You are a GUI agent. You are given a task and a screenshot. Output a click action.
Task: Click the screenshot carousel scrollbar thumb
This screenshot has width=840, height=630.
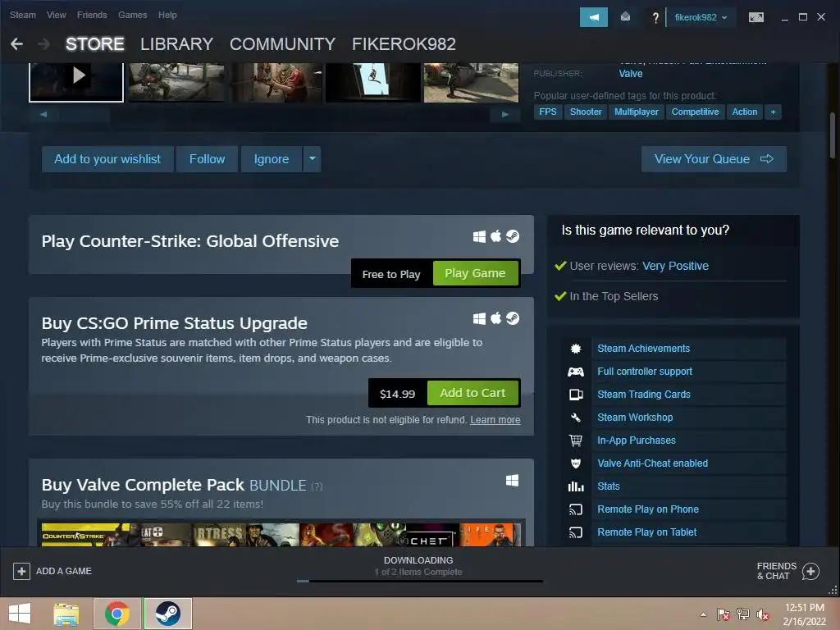coord(84,114)
